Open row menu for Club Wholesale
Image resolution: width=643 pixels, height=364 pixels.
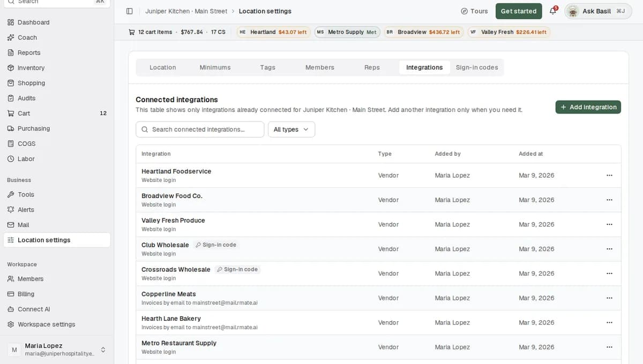point(609,249)
